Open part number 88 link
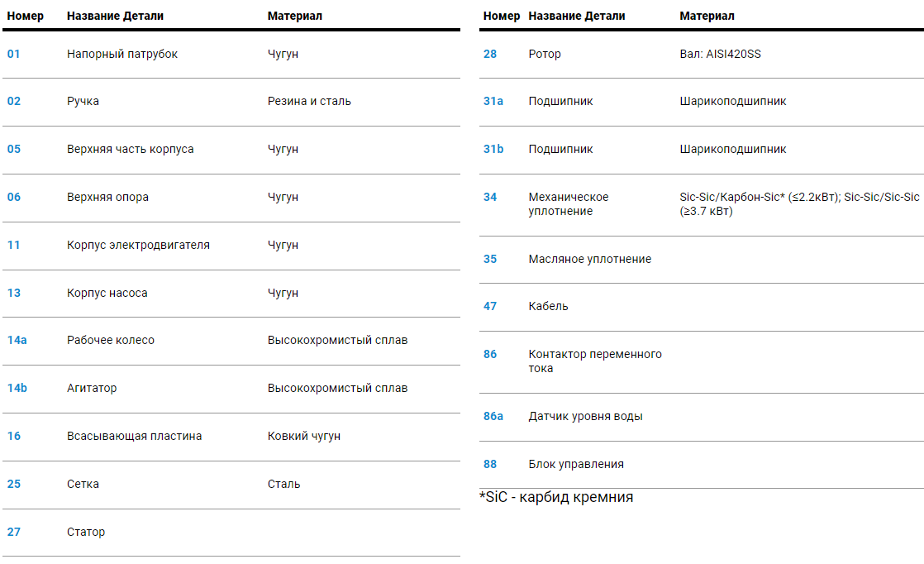 coord(490,464)
